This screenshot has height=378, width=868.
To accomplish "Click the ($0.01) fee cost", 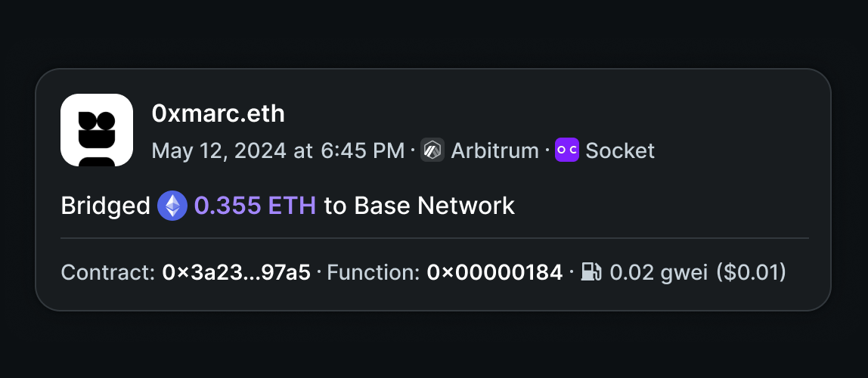I will (752, 272).
